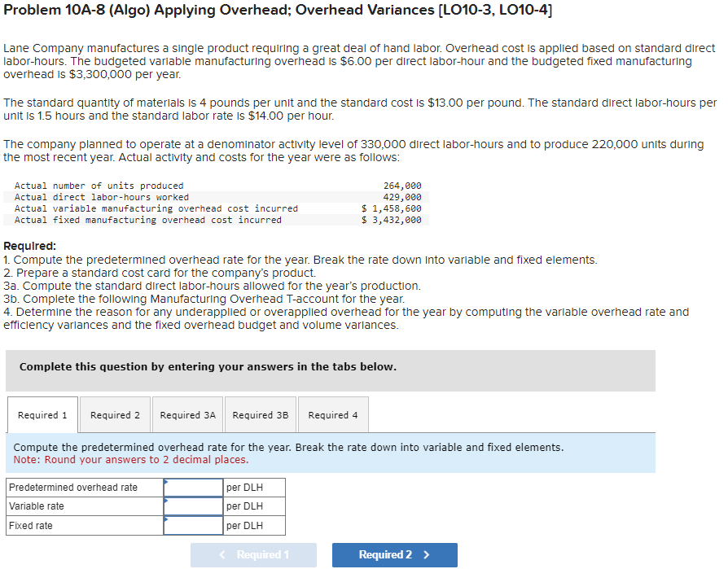
Task: Select the Required 1 tab
Action: [42, 414]
